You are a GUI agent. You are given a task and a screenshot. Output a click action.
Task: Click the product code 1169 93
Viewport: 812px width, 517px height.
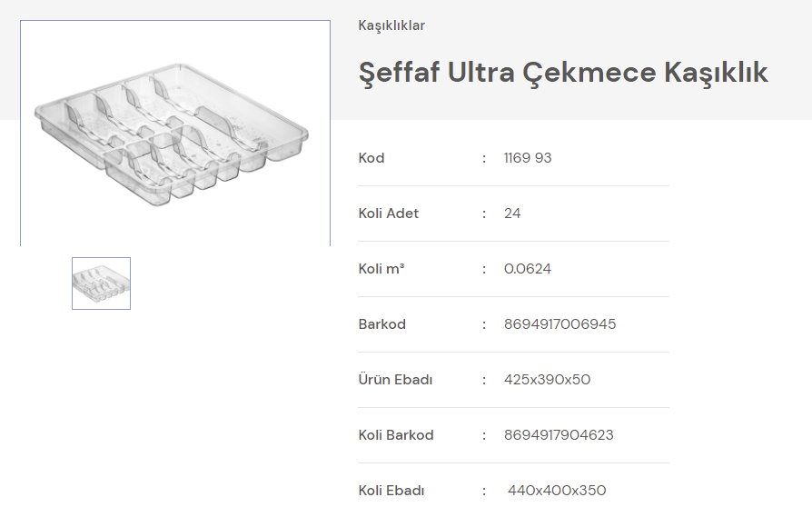(528, 158)
